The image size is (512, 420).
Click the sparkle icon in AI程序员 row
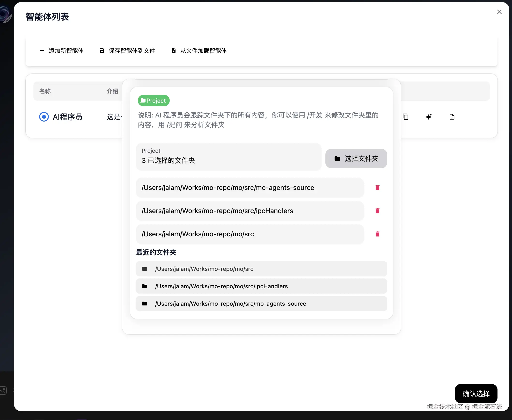pos(429,117)
